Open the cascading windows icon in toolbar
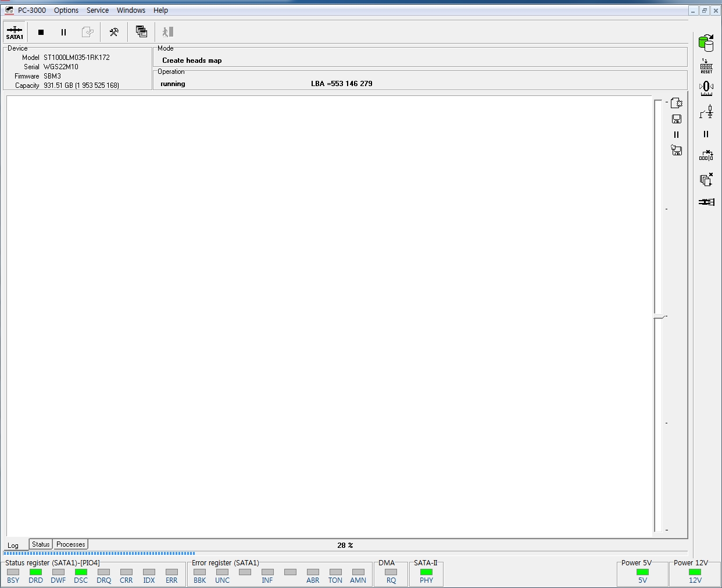The height and width of the screenshot is (588, 722). (x=141, y=32)
